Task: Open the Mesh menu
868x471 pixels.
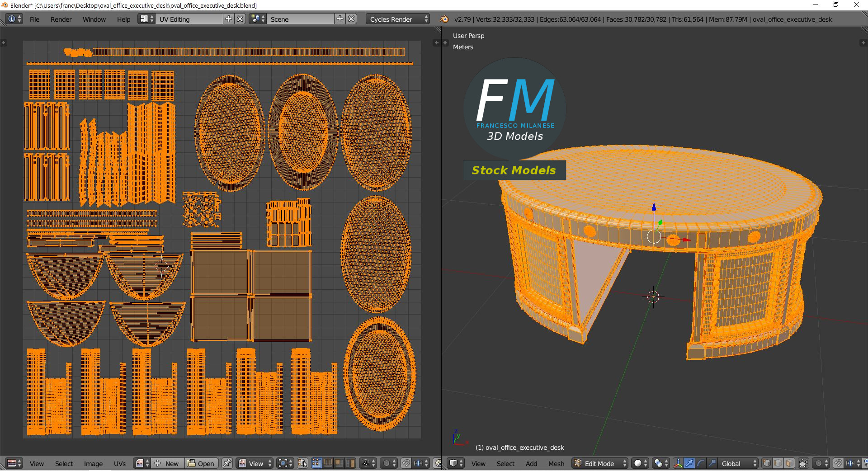Action: (x=556, y=464)
